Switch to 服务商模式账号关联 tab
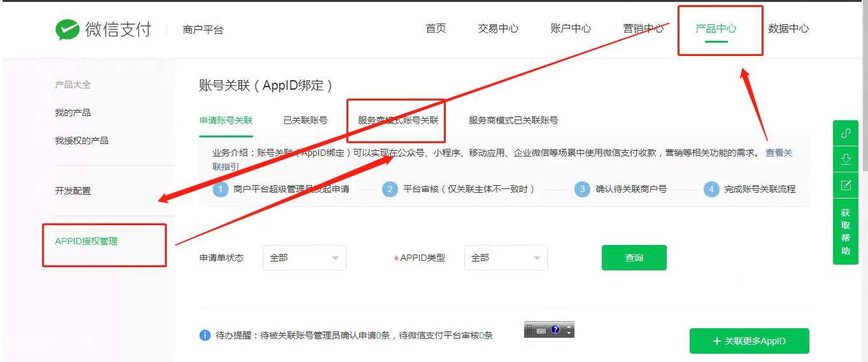The image size is (868, 362). pyautogui.click(x=398, y=120)
